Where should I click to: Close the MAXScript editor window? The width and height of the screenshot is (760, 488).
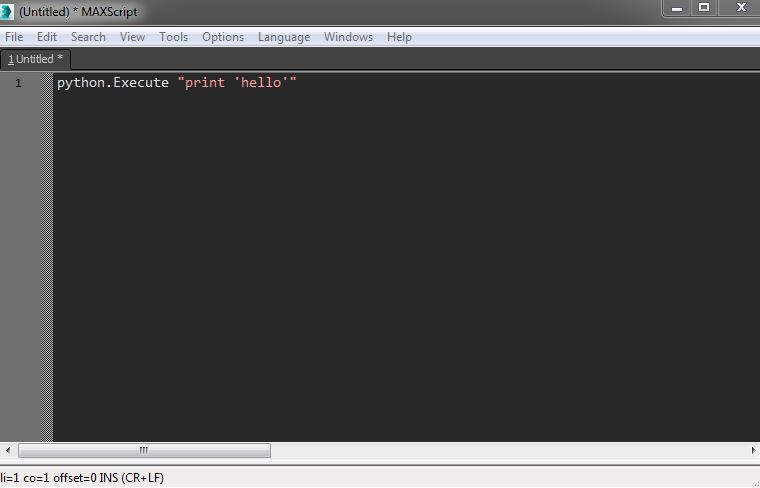coord(740,8)
